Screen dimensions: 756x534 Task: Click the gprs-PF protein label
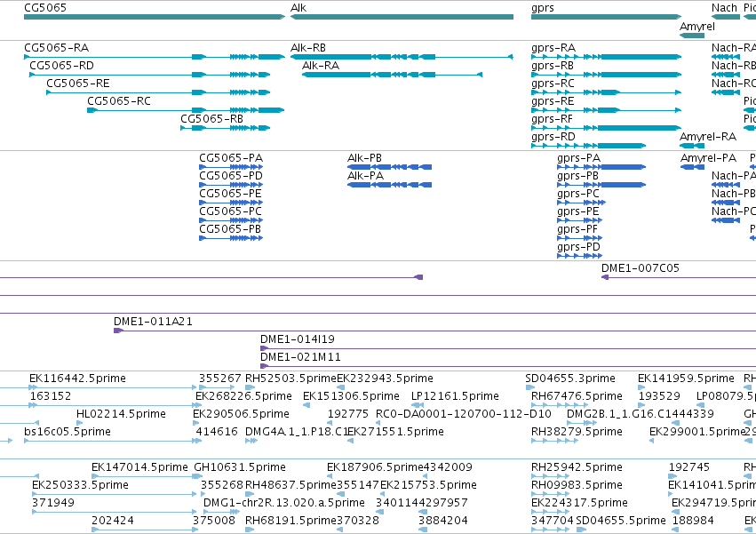click(577, 229)
